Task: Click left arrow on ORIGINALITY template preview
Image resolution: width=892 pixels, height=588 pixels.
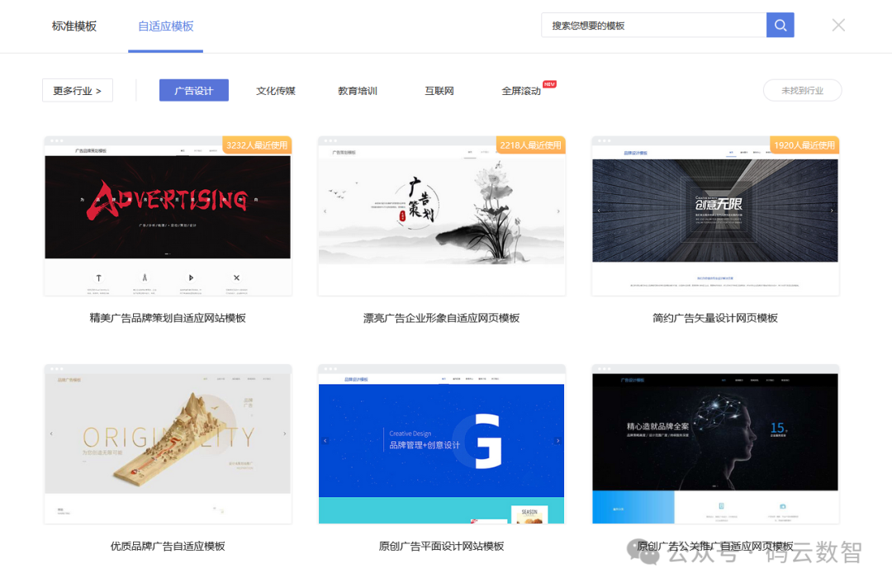Action: (x=51, y=434)
